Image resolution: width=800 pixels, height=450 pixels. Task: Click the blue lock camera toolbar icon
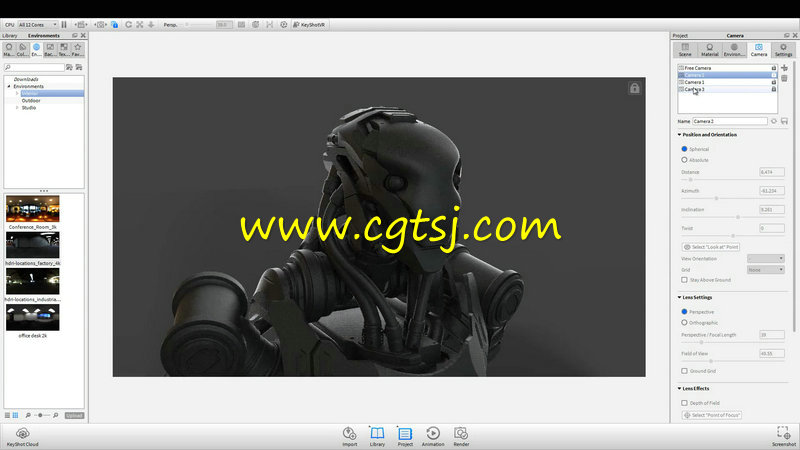pos(114,24)
